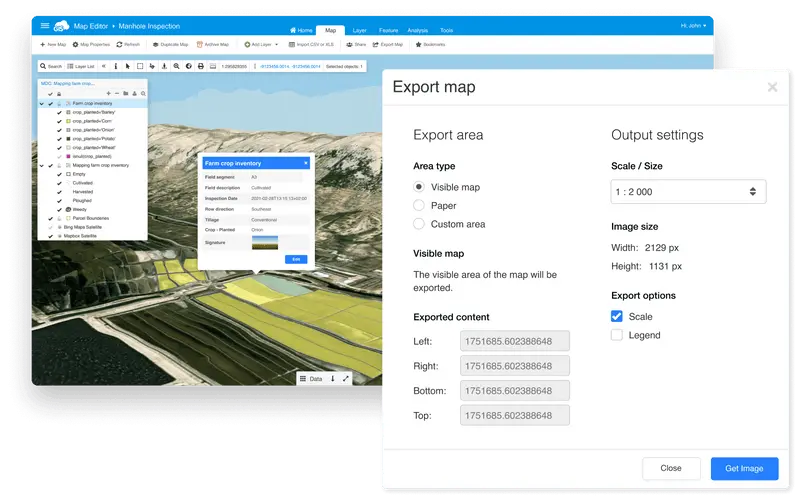The image size is (800, 497).
Task: Click the fullscreen expand icon next to Data
Action: [346, 378]
